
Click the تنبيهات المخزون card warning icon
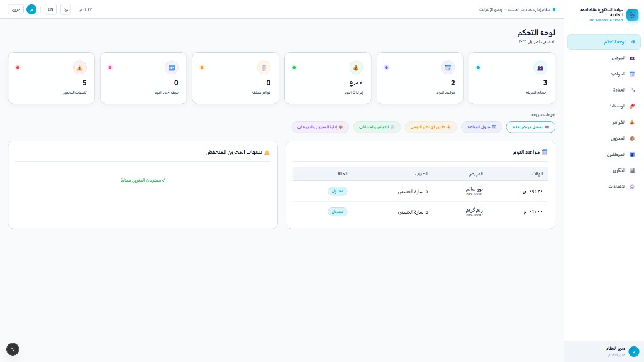[x=80, y=68]
